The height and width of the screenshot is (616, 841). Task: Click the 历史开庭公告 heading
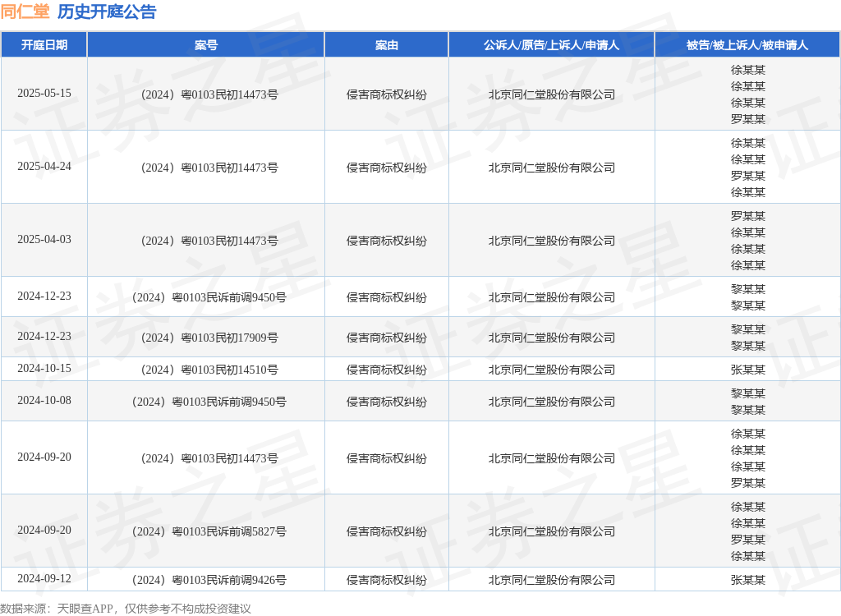pos(107,11)
